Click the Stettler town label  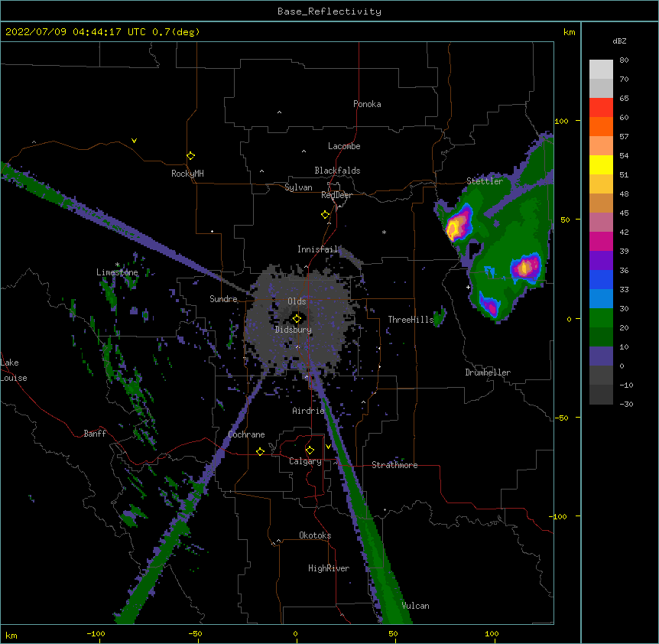(x=485, y=181)
